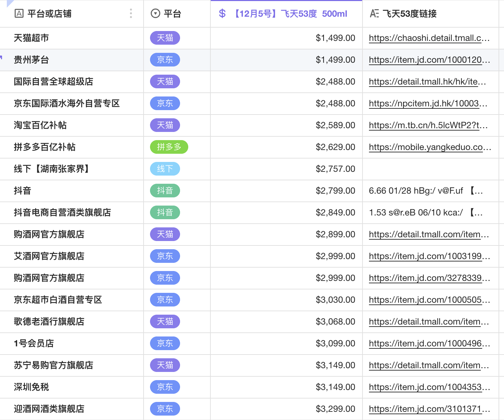
Task: Open the detail.tmall.com link for 苏宁易购官方旗舰店
Action: [429, 365]
